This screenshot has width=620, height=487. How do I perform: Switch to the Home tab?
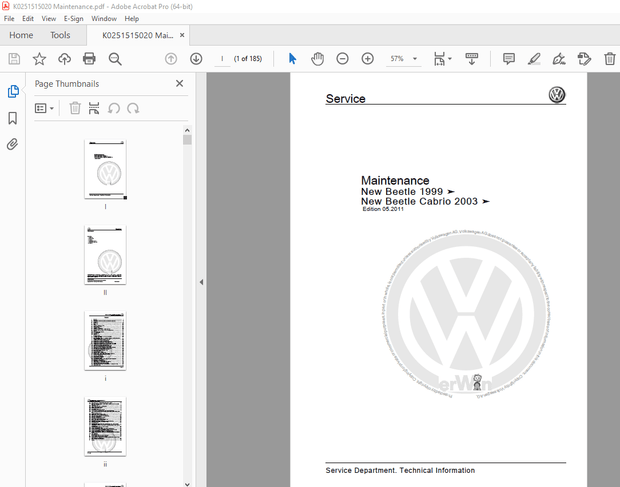tap(21, 35)
